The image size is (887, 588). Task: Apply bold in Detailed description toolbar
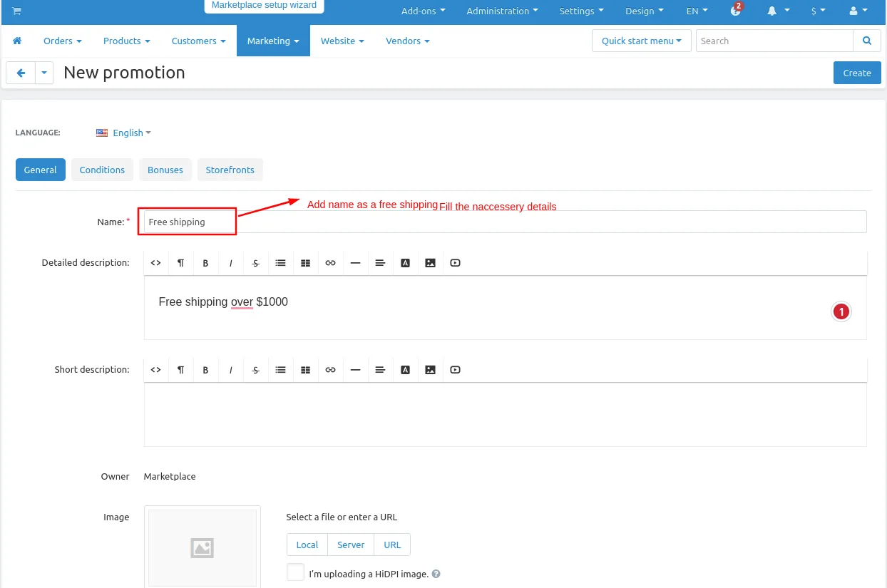click(x=206, y=263)
